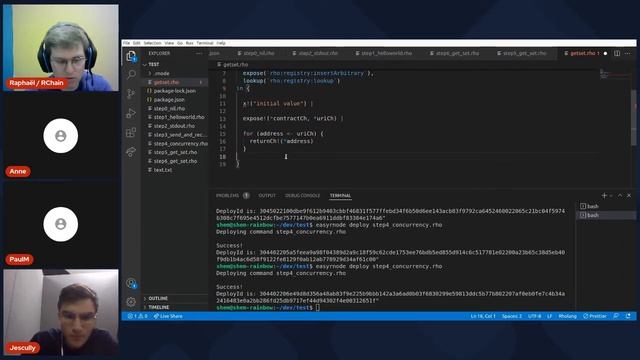Image resolution: width=640 pixels, height=360 pixels.
Task: Click the Explorer more actions ellipsis
Action: point(199,53)
